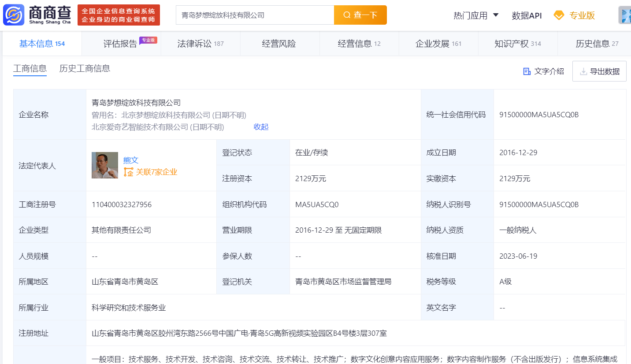631x364 pixels.
Task: Click the 关联7家企业 link
Action: coord(156,172)
